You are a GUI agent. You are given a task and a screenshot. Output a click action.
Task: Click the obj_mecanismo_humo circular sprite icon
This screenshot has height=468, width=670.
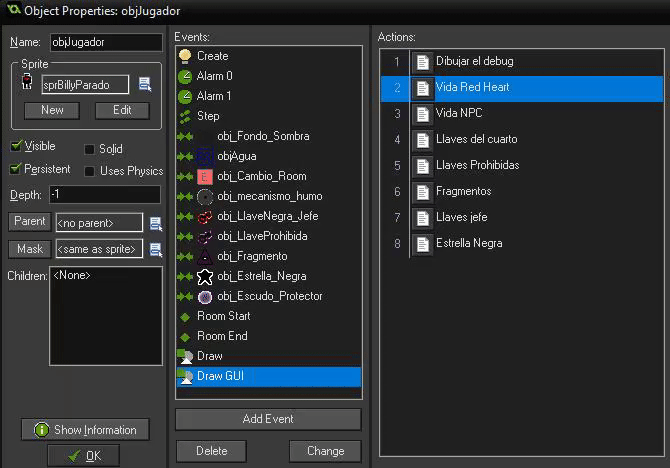click(205, 197)
